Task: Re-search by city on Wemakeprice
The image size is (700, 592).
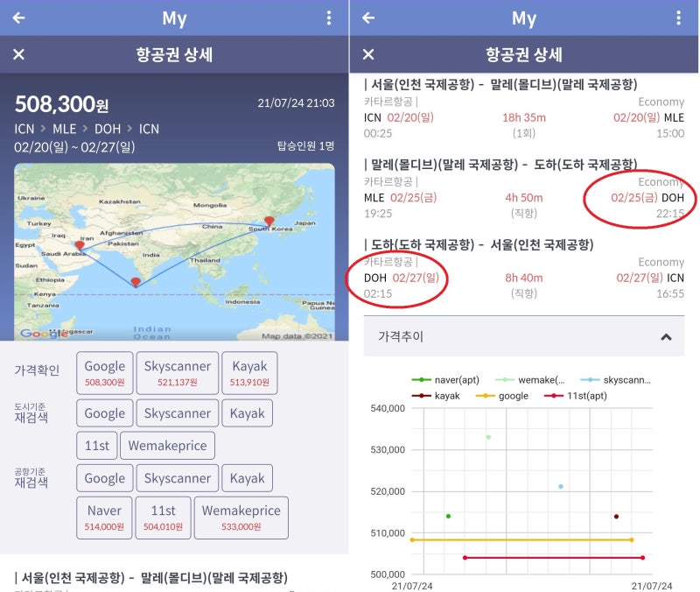Action: click(167, 446)
